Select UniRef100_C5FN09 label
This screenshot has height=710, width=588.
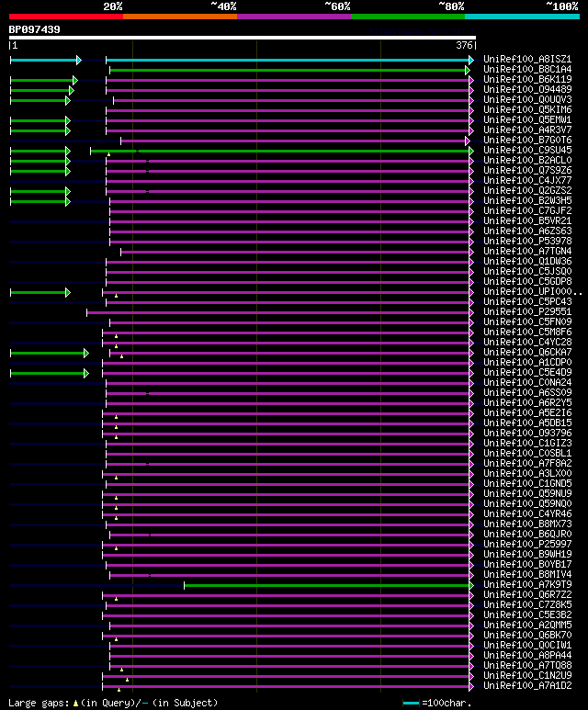[527, 322]
